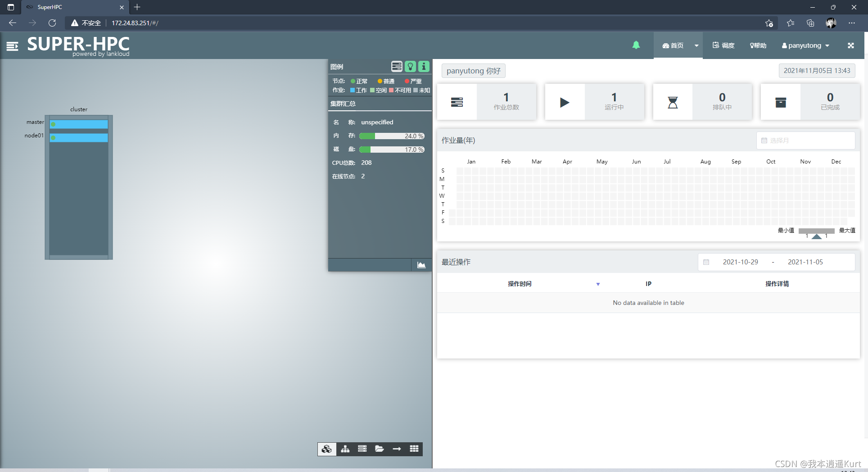
Task: Select the master node bar
Action: coord(79,124)
